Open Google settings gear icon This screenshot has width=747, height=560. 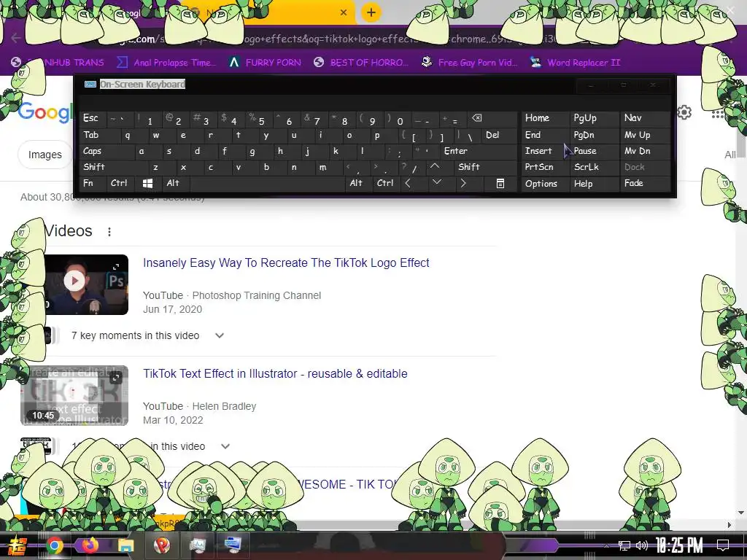pyautogui.click(x=684, y=112)
